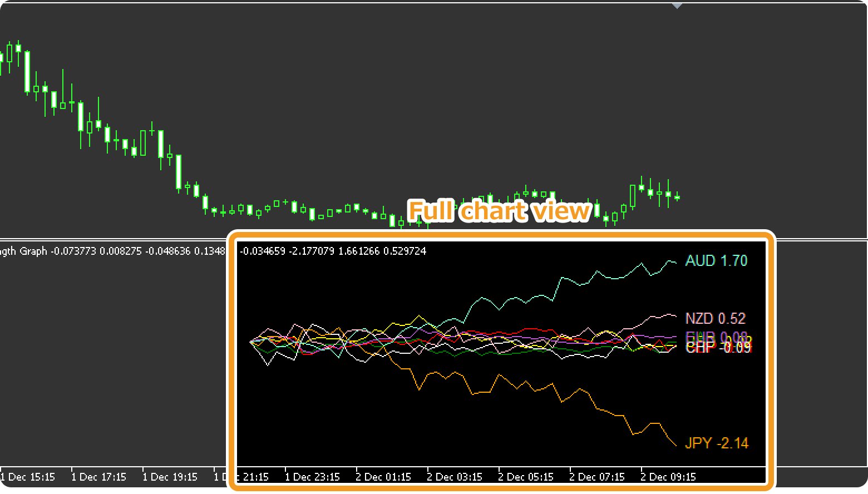
Task: Click the 1 Dec 23:15 timestamp
Action: point(313,477)
